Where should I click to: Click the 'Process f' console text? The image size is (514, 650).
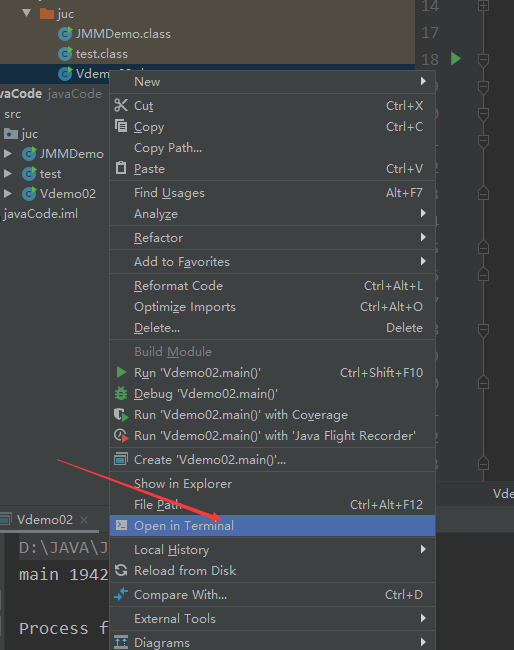63,628
